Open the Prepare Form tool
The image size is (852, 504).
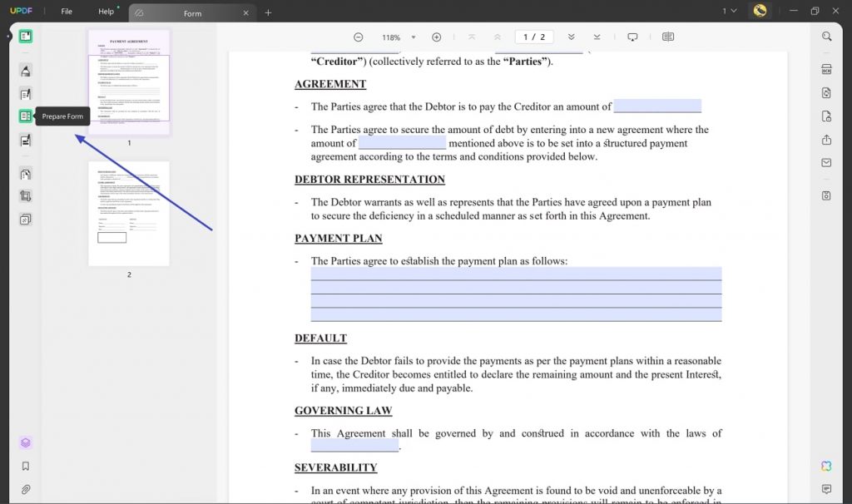click(24, 116)
